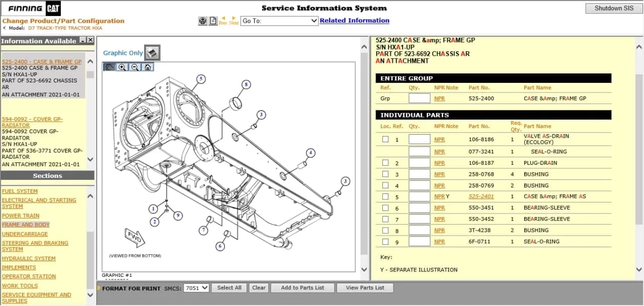The width and height of the screenshot is (644, 306).
Task: Select the pan hand tool
Action: coord(109,67)
